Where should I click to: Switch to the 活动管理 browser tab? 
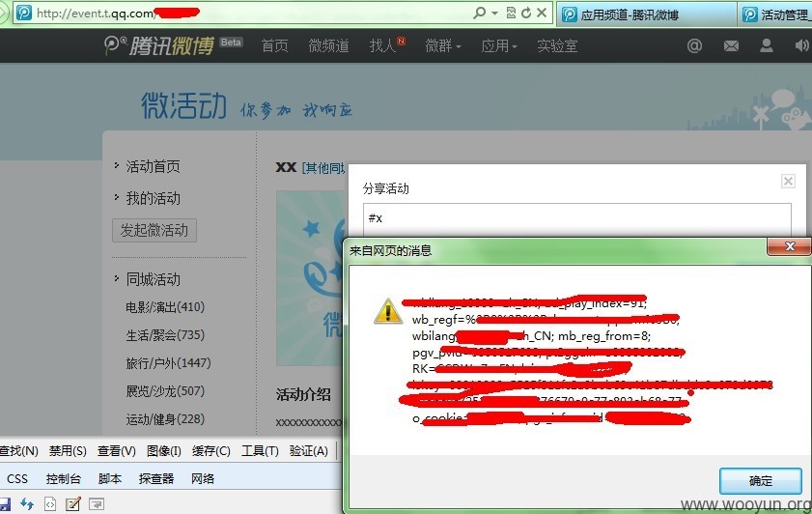(775, 14)
